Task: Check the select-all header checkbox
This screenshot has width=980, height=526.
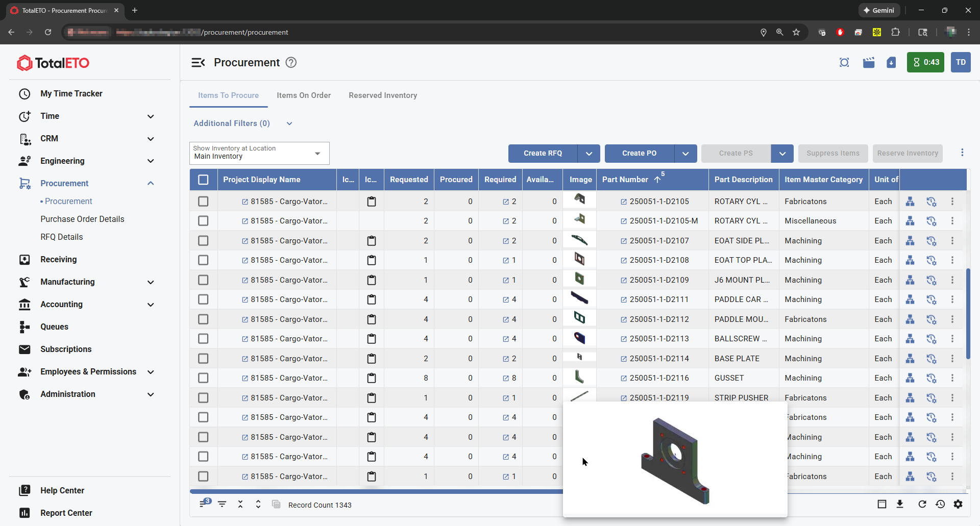Action: [203, 180]
